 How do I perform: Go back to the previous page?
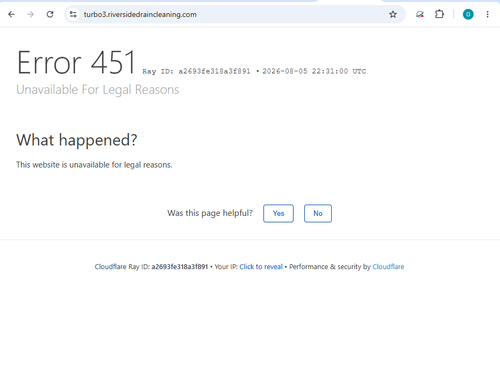click(x=11, y=14)
